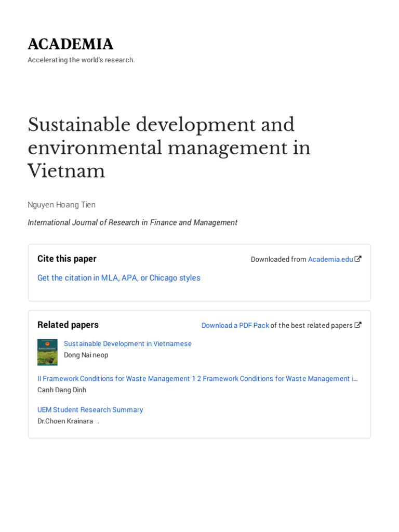Click external link icon beside Academia.edu

point(357,259)
